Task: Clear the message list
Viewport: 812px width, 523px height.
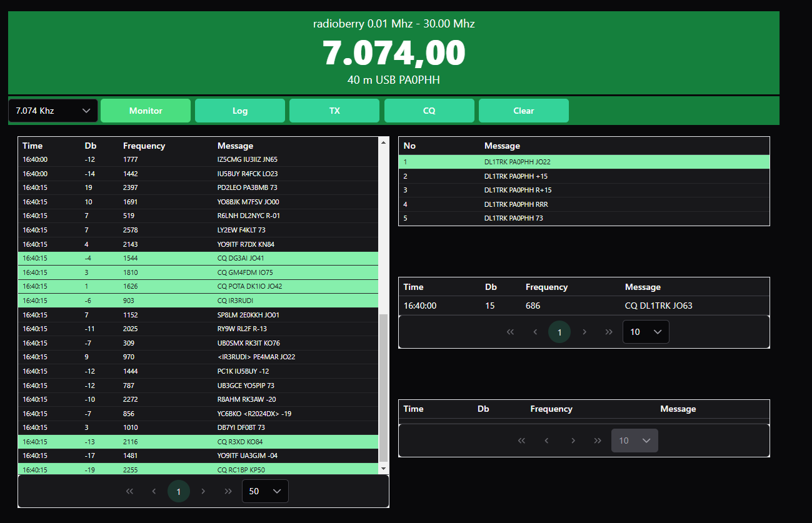Action: [x=523, y=110]
